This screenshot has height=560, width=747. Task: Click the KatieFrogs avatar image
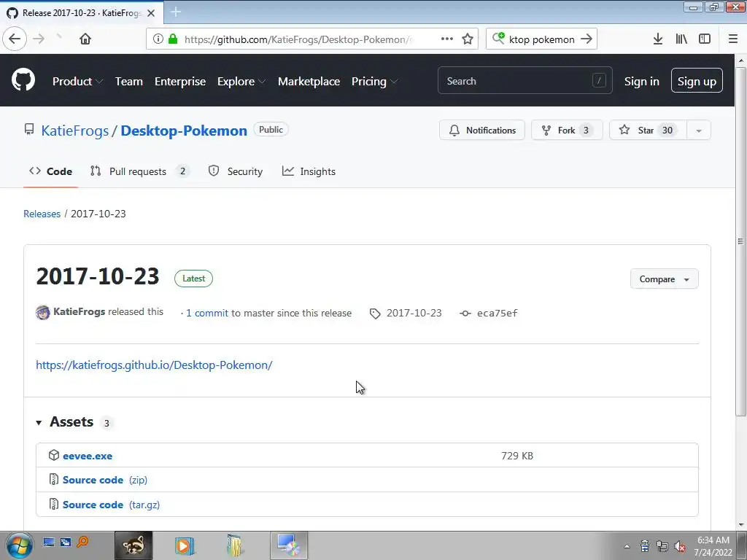(43, 313)
